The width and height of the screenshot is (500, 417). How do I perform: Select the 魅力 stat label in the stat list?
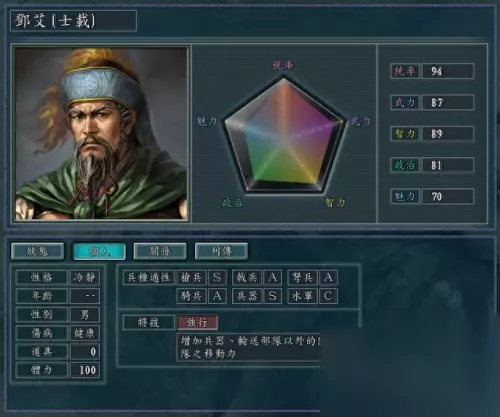(x=405, y=196)
